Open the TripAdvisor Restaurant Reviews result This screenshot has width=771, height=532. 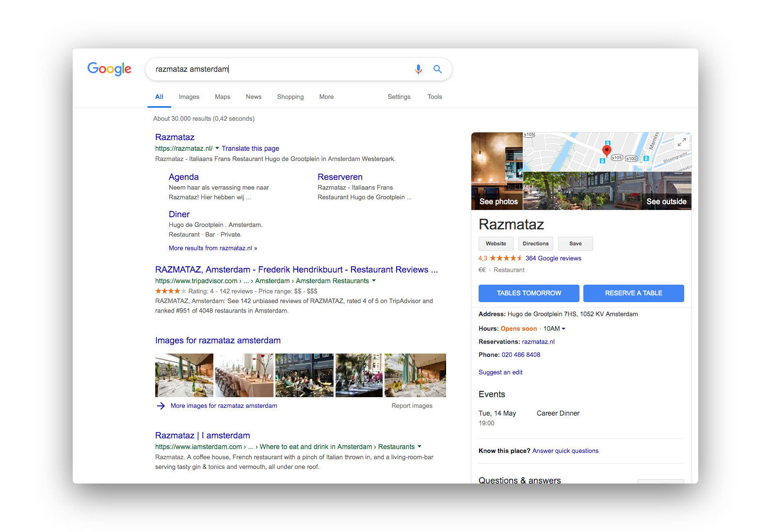[296, 270]
